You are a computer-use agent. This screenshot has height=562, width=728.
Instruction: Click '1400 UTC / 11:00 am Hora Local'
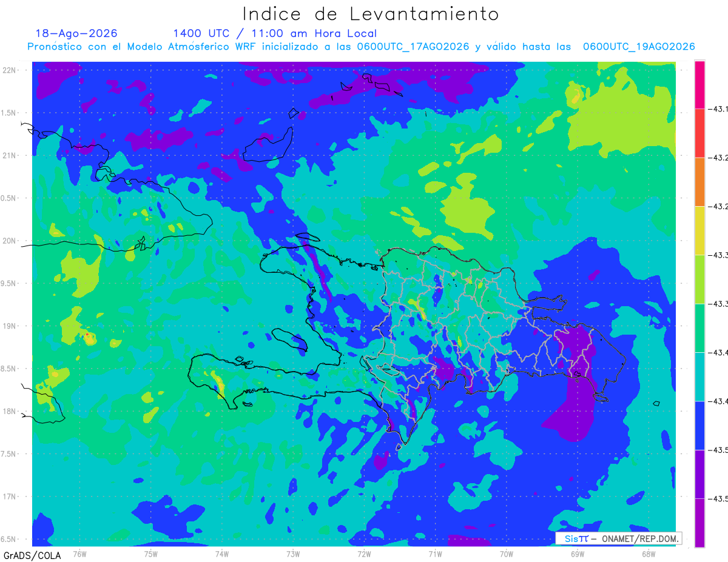pyautogui.click(x=275, y=33)
